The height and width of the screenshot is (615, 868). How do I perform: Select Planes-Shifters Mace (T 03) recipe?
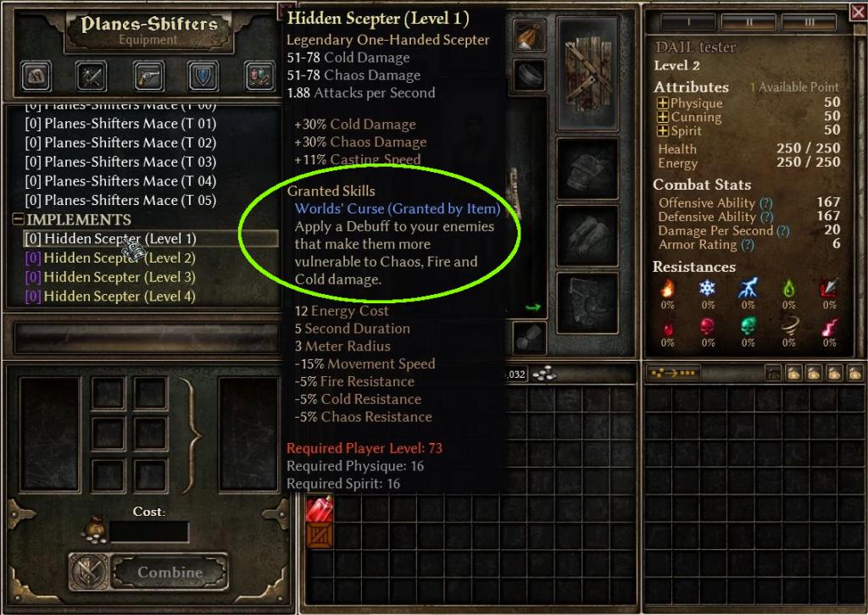pos(120,162)
